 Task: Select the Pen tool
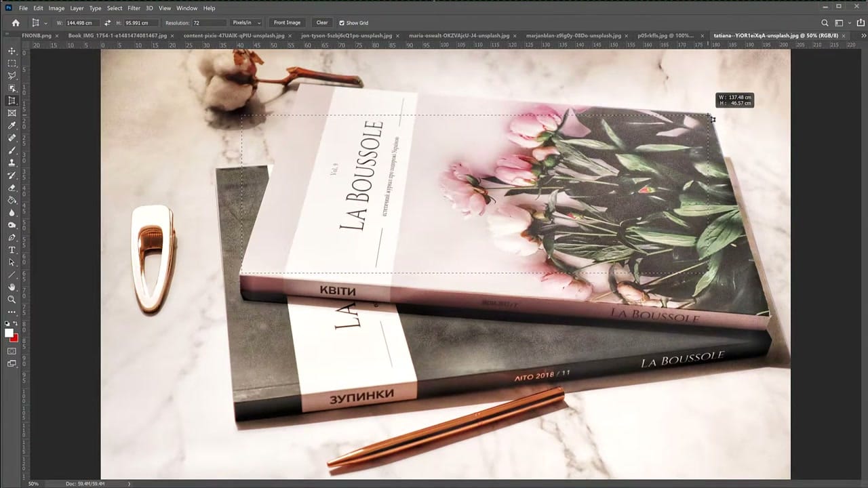tap(12, 237)
